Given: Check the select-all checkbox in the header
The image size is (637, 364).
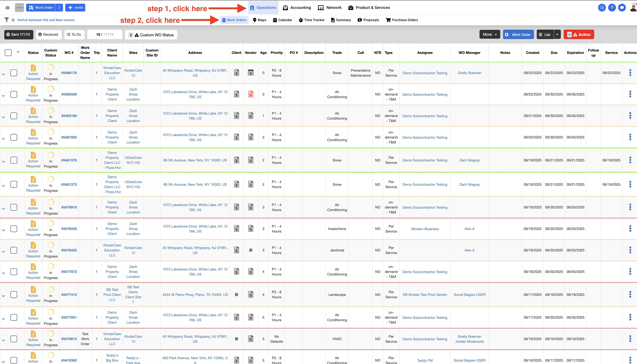Looking at the screenshot, I should click(8, 53).
